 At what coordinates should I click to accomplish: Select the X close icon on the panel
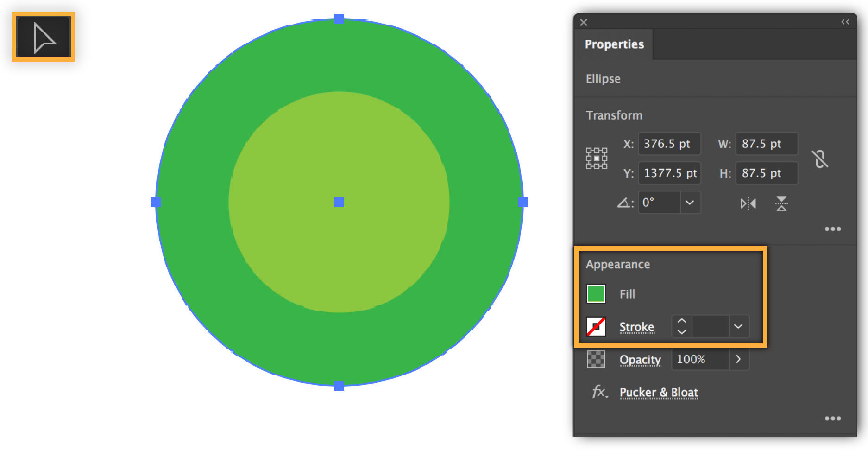(x=583, y=22)
